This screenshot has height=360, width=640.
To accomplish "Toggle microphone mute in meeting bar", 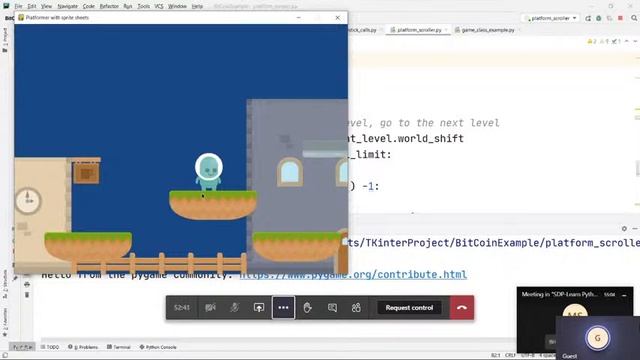I will coord(234,308).
